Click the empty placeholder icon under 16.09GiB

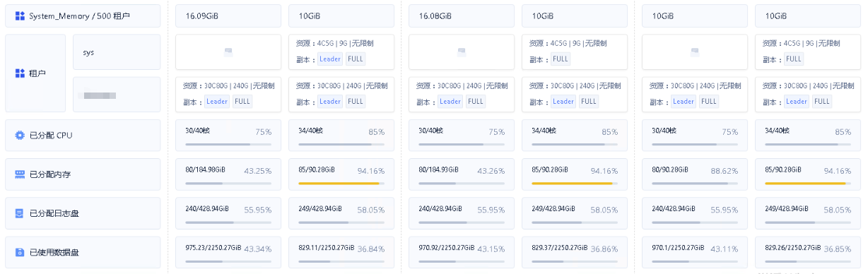[x=228, y=52]
